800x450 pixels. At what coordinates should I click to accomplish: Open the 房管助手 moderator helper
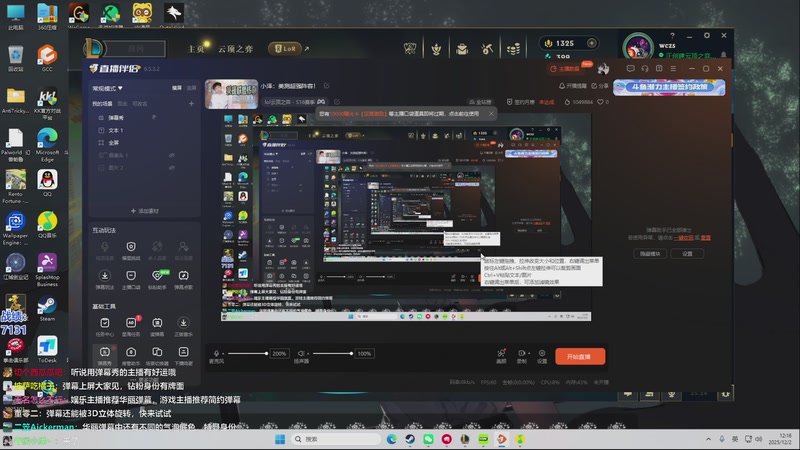[131, 355]
